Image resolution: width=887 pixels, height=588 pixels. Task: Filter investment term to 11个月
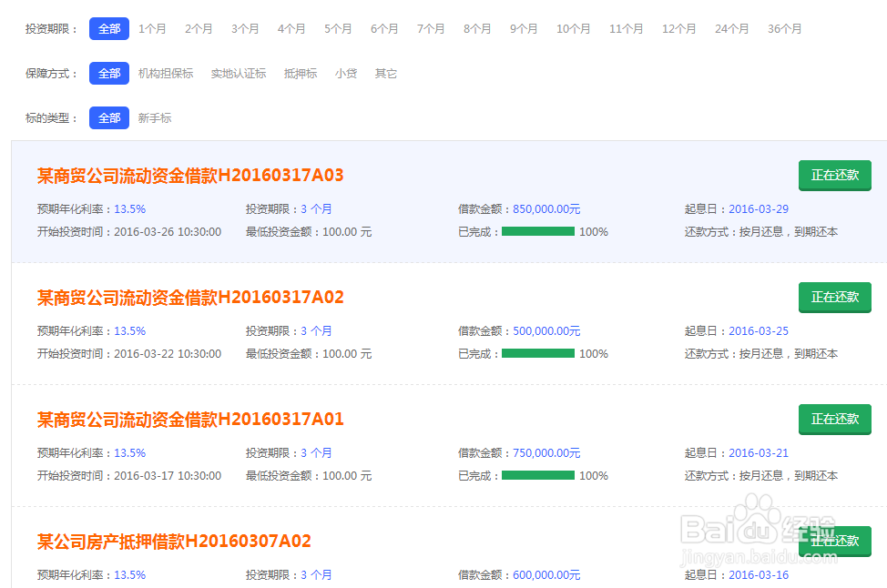pos(626,29)
